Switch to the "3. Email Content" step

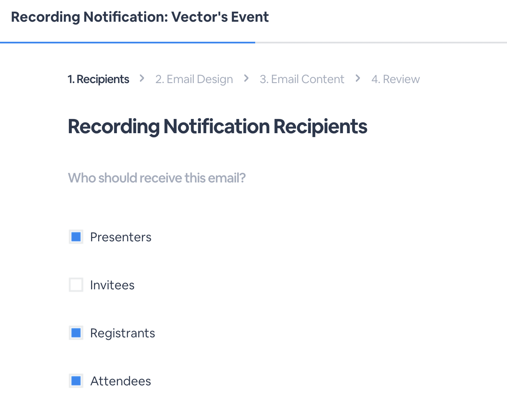(x=302, y=79)
